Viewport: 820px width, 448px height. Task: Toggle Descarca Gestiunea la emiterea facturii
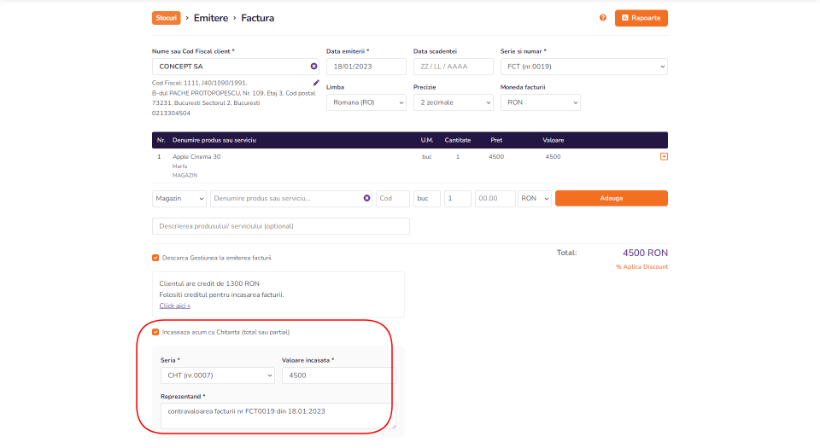click(x=155, y=258)
